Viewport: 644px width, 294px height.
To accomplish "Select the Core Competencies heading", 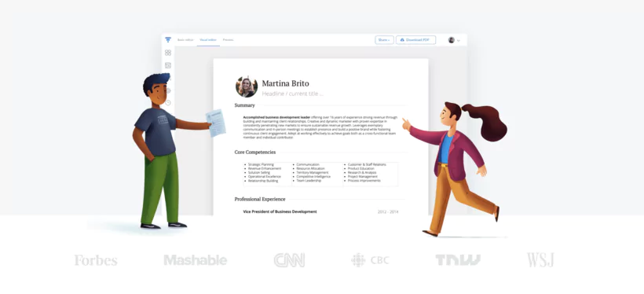I will click(255, 153).
